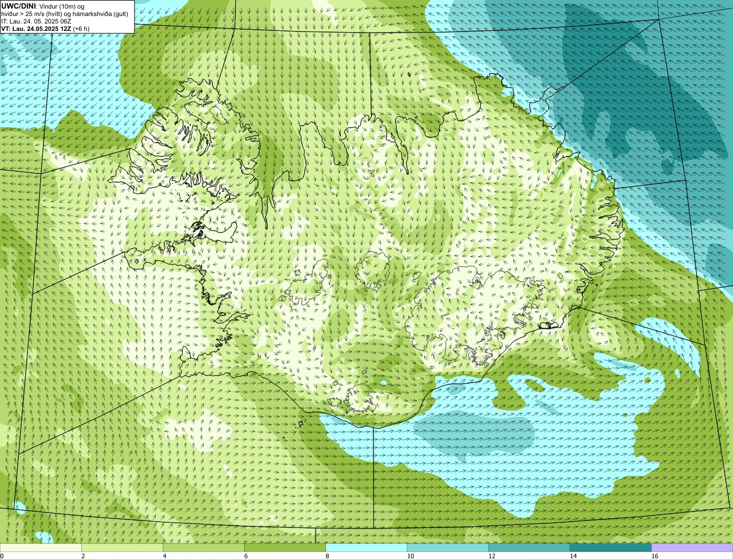The width and height of the screenshot is (733, 560).
Task: Click the legend label "16"
Action: coord(654,556)
